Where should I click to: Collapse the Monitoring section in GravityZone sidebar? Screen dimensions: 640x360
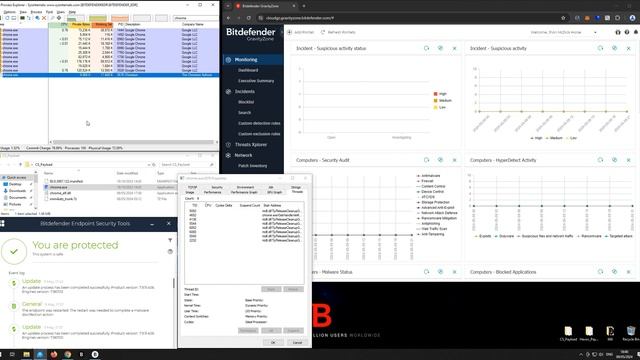tap(253, 60)
